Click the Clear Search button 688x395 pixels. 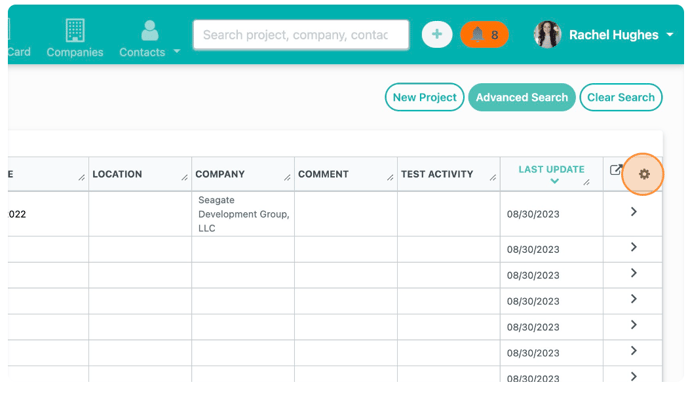click(x=621, y=97)
